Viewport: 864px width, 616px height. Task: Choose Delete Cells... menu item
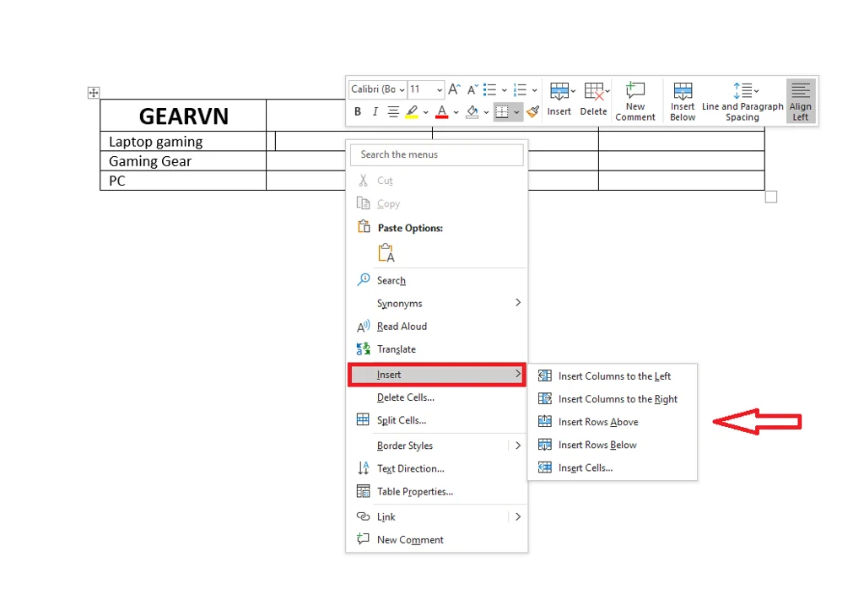437,397
